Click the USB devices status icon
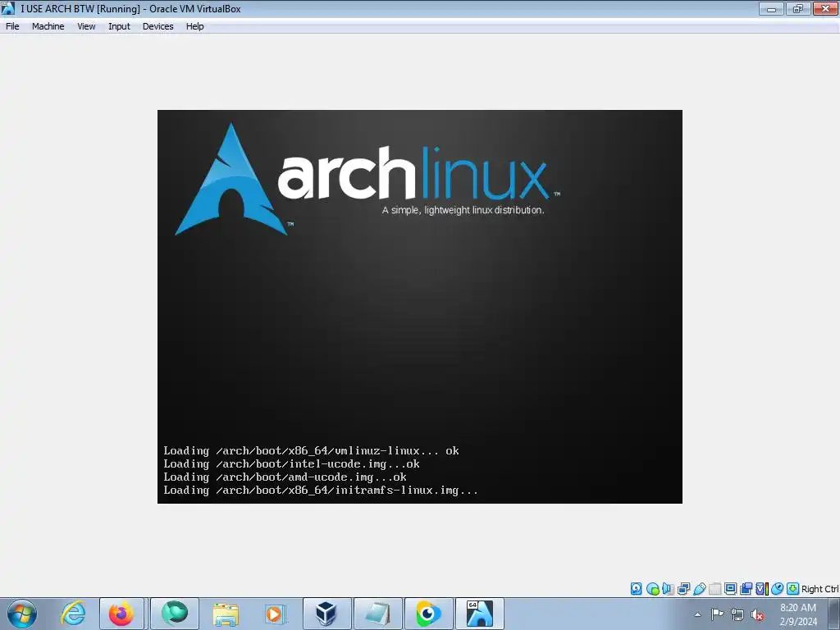The width and height of the screenshot is (840, 630). pos(699,589)
